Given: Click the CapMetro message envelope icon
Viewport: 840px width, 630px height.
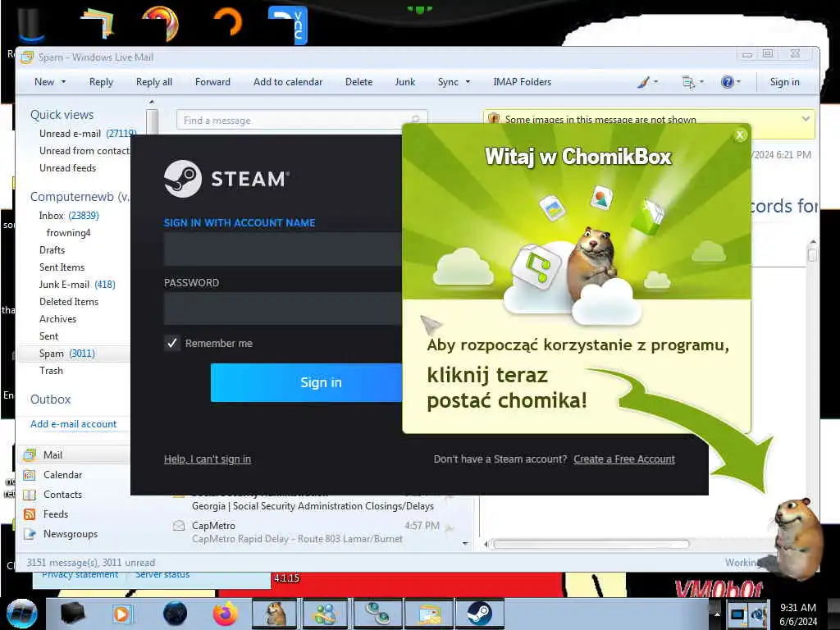Looking at the screenshot, I should [x=179, y=526].
